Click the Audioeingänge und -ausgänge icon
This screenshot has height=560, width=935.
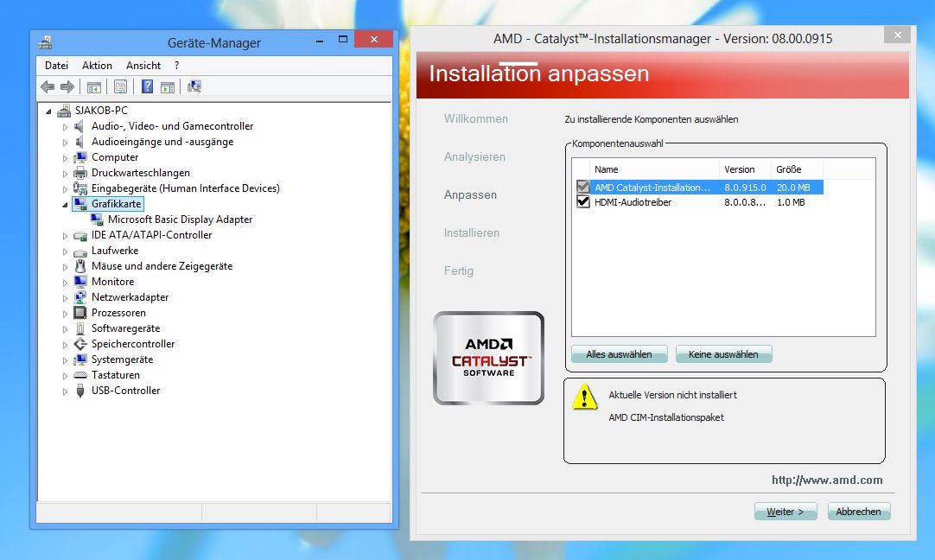point(80,142)
